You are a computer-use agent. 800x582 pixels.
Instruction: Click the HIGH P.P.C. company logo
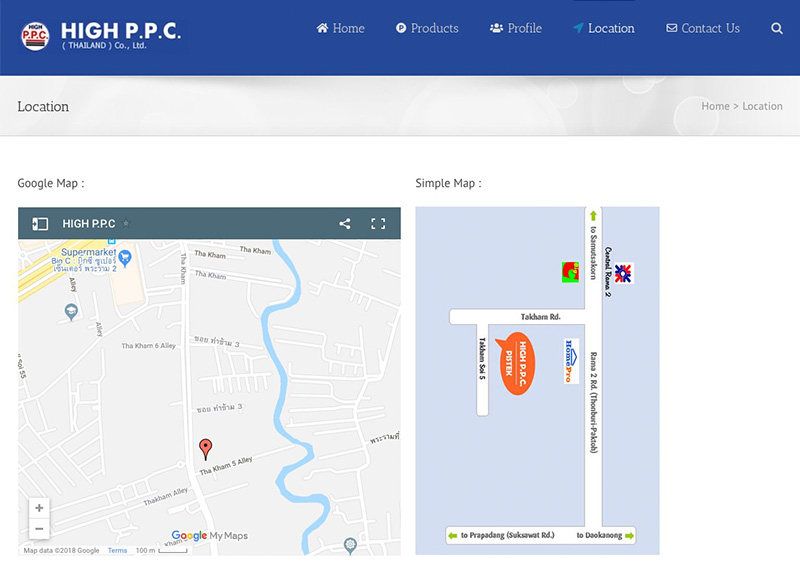pos(100,35)
